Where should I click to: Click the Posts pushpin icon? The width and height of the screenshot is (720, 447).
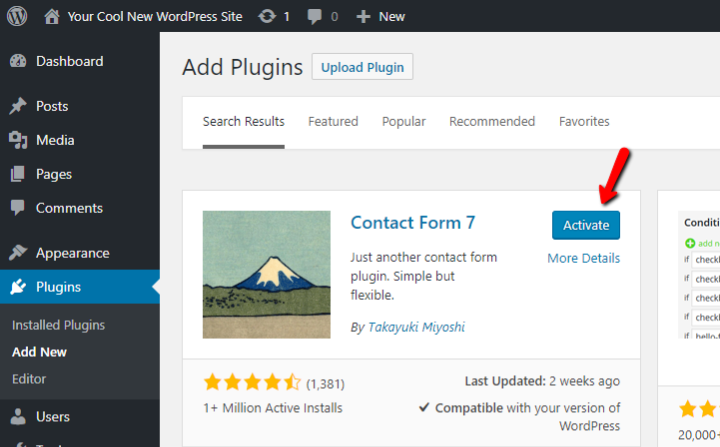click(18, 106)
